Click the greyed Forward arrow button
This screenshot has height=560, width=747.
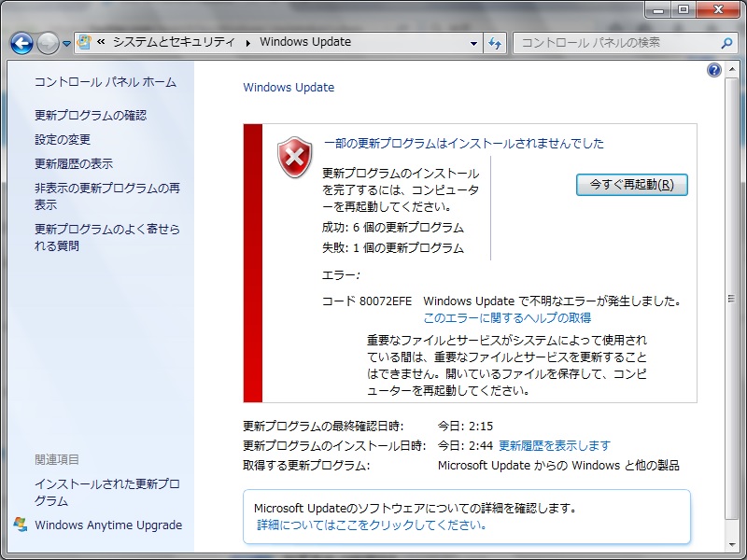pos(48,43)
